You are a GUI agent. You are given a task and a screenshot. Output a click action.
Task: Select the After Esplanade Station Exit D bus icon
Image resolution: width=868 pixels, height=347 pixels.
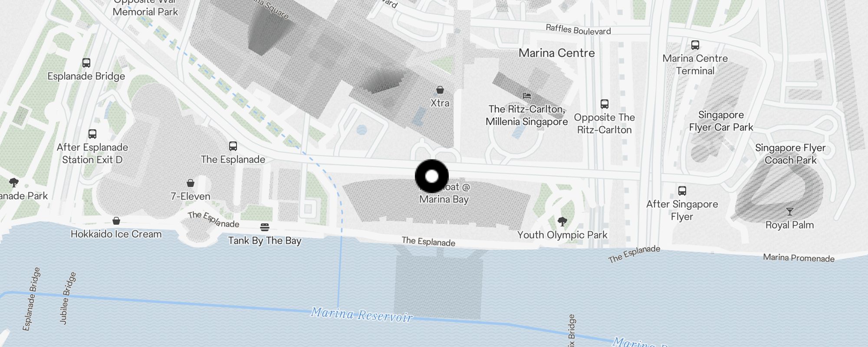coord(92,134)
